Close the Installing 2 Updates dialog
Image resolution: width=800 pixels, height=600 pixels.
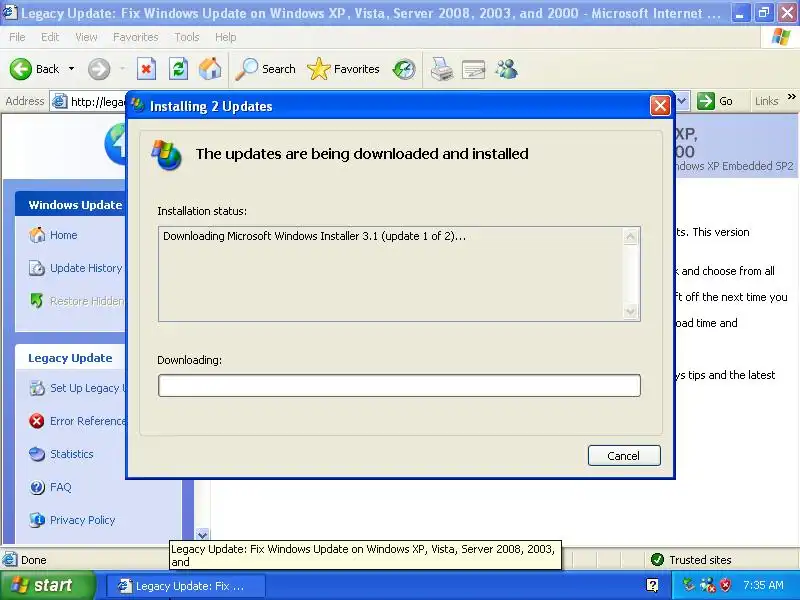[660, 106]
